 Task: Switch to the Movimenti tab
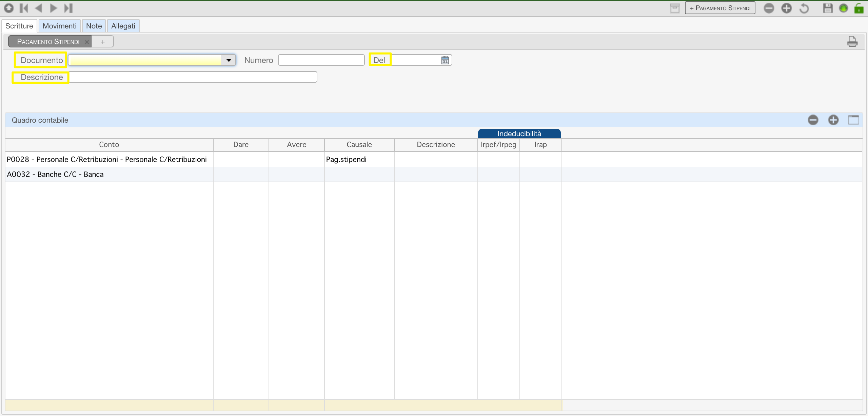pyautogui.click(x=60, y=26)
